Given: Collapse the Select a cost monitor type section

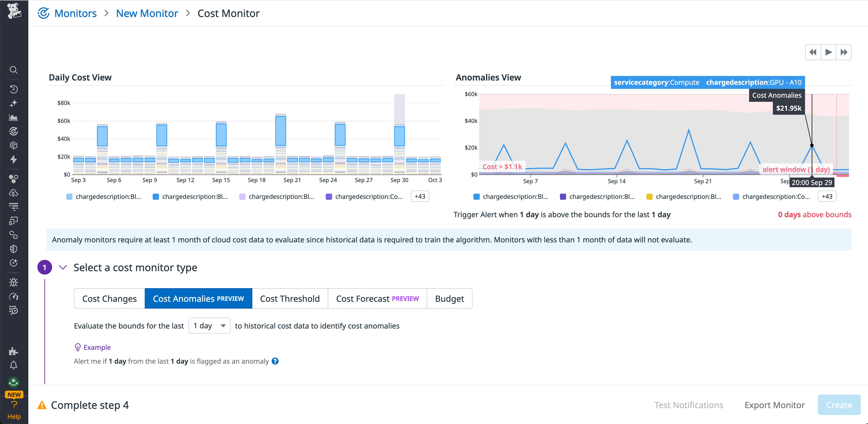Looking at the screenshot, I should (63, 267).
